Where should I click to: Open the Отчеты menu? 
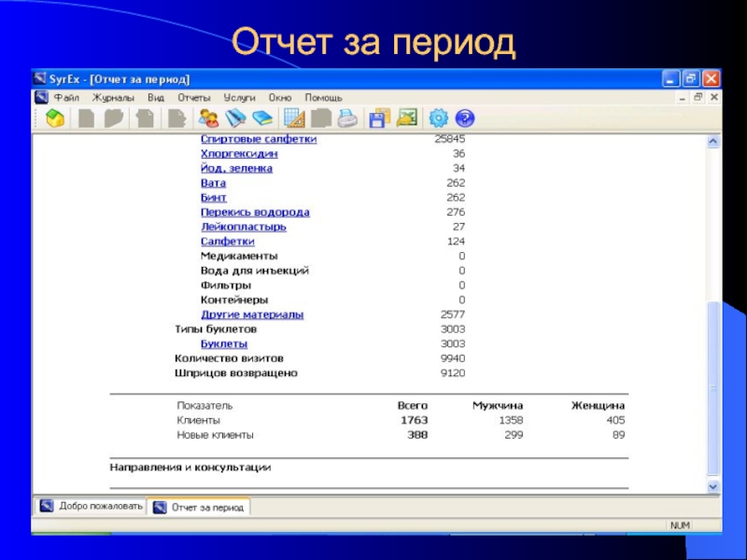click(193, 97)
